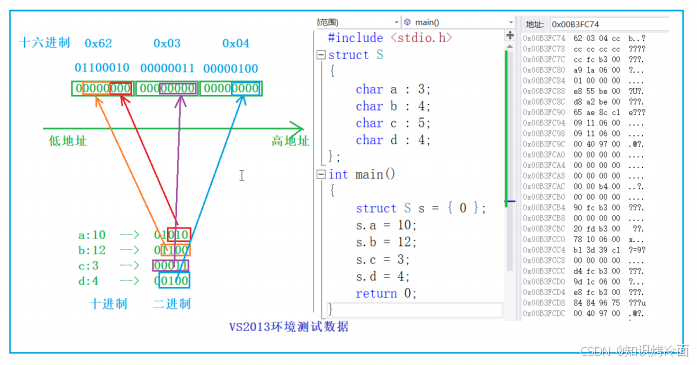Click the #include <stdio.h> line

390,38
